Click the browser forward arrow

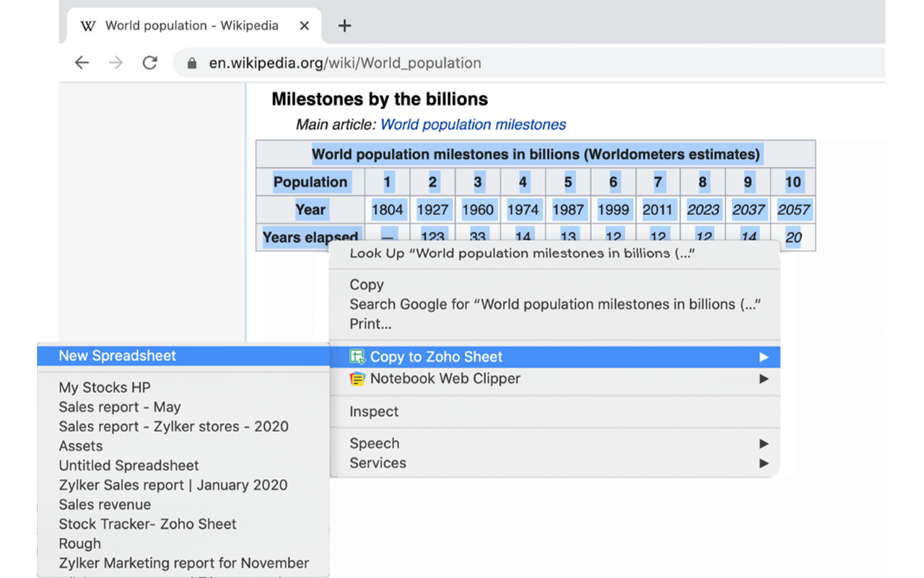pyautogui.click(x=115, y=63)
